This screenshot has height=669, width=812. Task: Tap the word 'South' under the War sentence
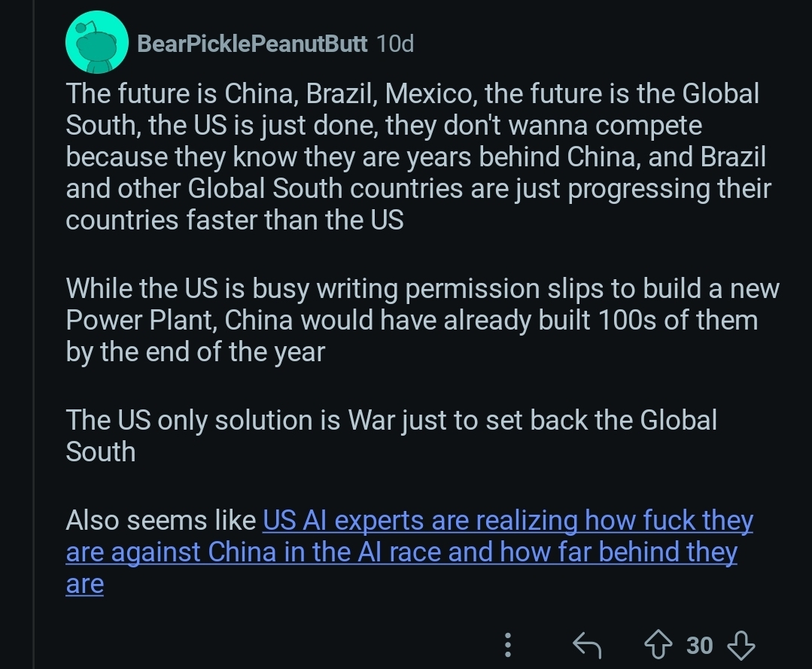(x=101, y=452)
